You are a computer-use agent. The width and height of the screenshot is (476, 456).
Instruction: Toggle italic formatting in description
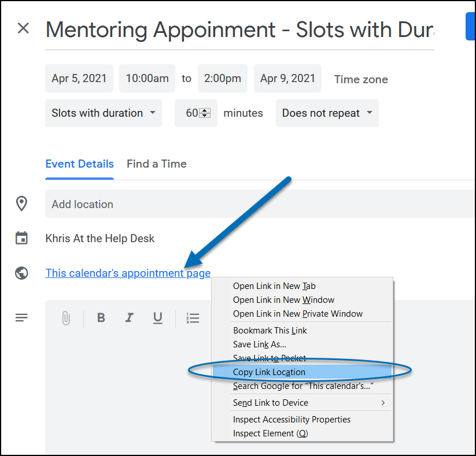click(130, 318)
